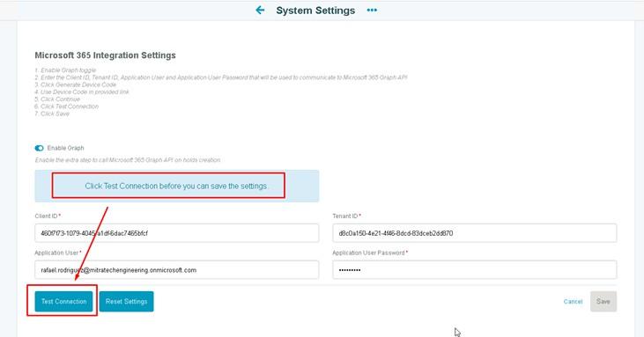Focus the Tenant ID input field

pyautogui.click(x=474, y=233)
